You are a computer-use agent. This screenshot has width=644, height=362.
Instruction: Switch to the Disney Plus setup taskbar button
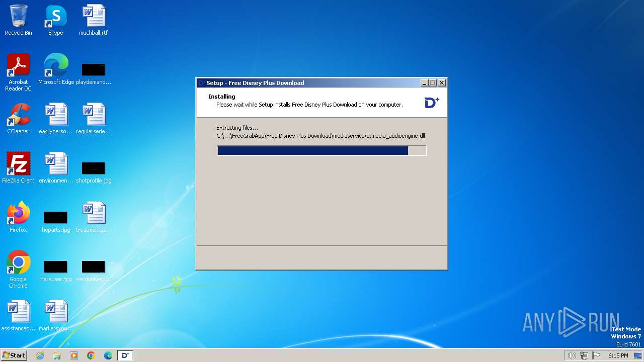[125, 355]
